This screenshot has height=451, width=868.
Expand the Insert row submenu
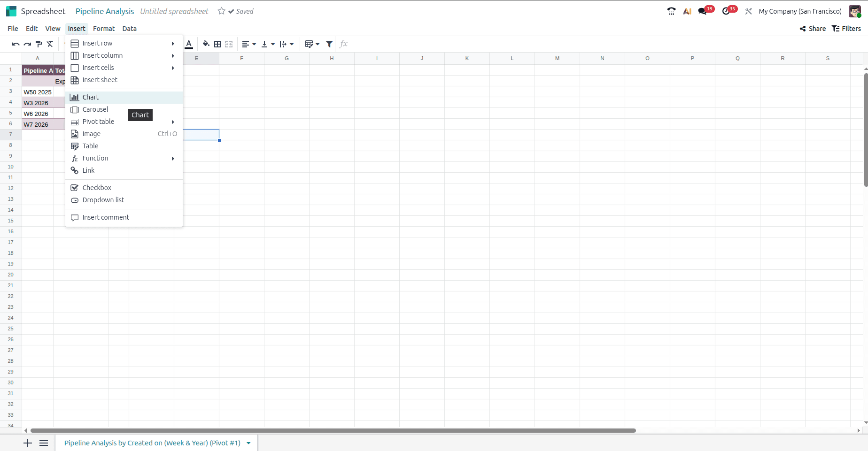[124, 43]
